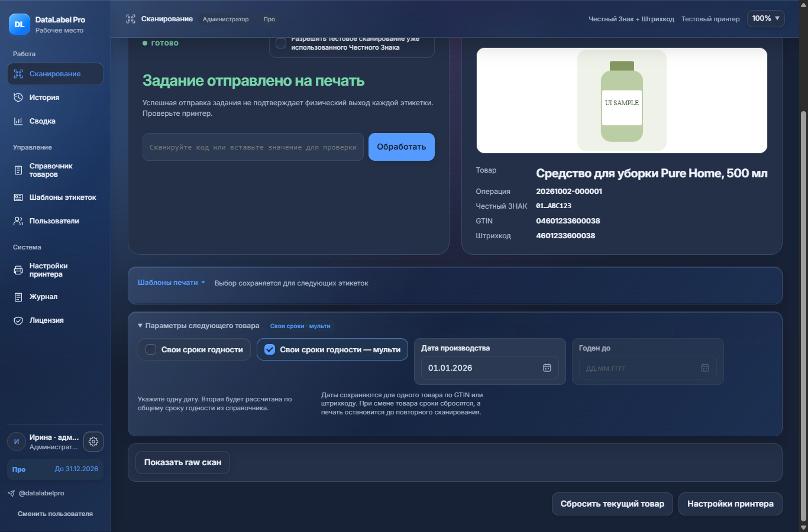Click the Обработать button

(x=402, y=147)
